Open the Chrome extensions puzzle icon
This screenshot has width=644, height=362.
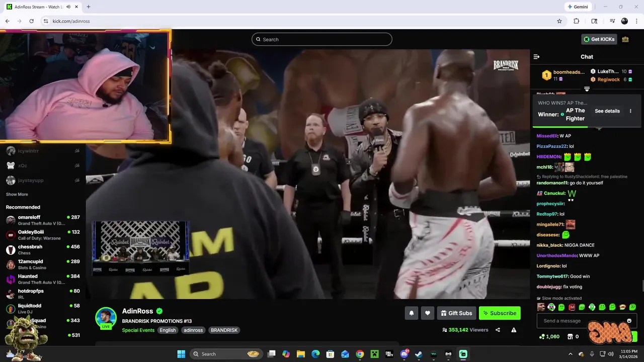(x=577, y=21)
